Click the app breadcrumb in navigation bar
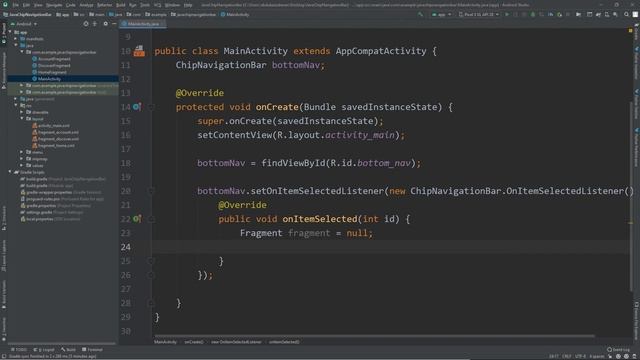This screenshot has height=360, width=640. 62,15
